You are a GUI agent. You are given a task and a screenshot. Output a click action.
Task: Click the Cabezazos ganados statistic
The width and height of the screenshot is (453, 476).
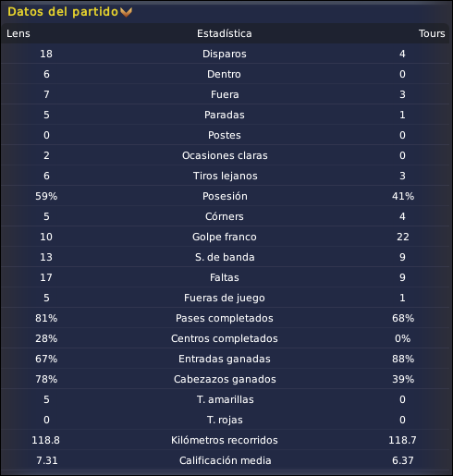coord(225,379)
